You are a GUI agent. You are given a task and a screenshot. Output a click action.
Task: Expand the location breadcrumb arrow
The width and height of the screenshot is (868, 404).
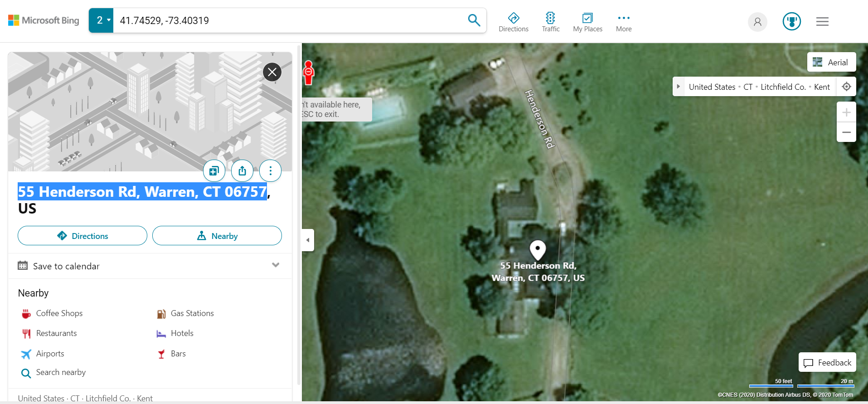click(x=678, y=87)
